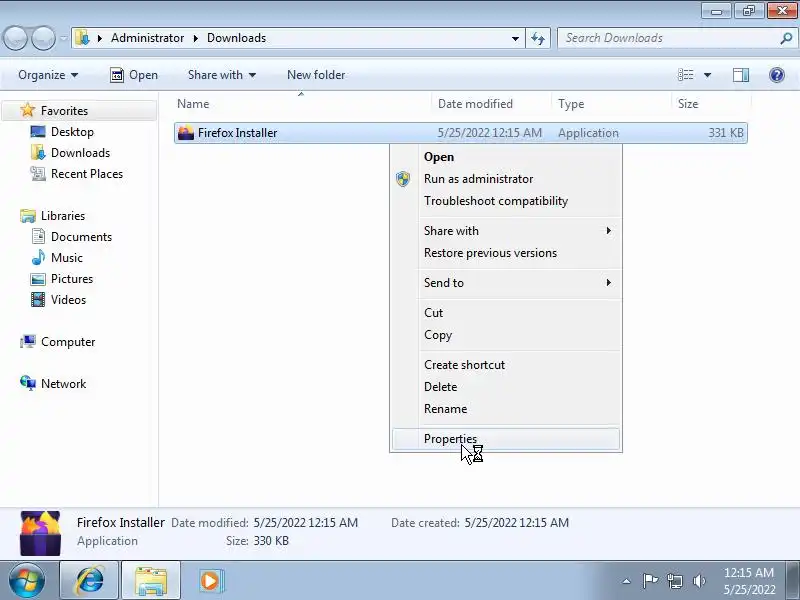Open Recent Places in navigation pane

coord(87,173)
